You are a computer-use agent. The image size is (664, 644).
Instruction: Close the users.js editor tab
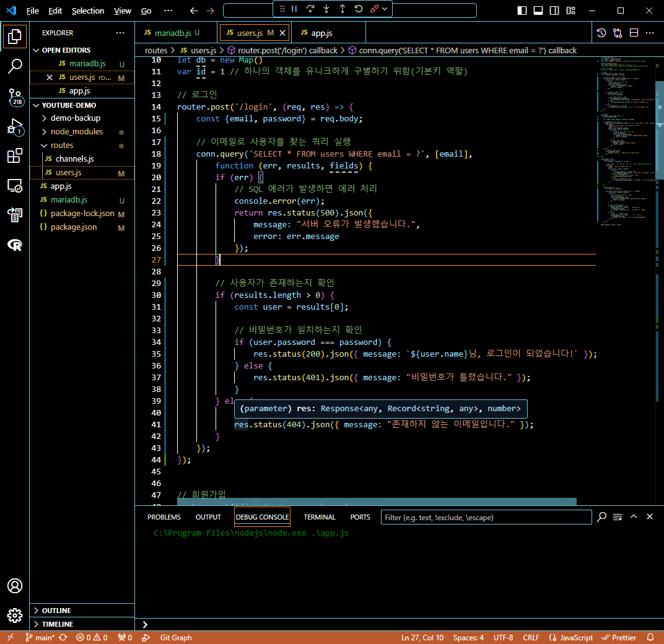282,33
